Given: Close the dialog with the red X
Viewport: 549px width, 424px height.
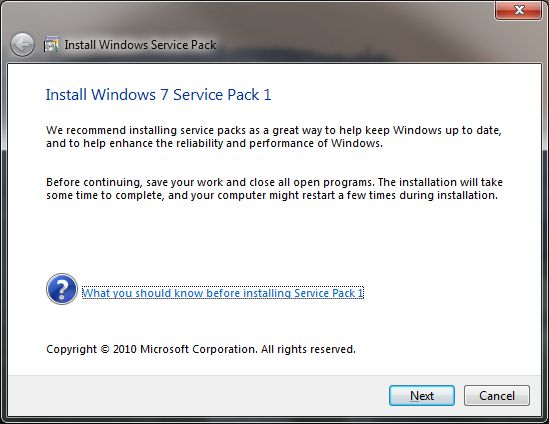Looking at the screenshot, I should point(518,10).
